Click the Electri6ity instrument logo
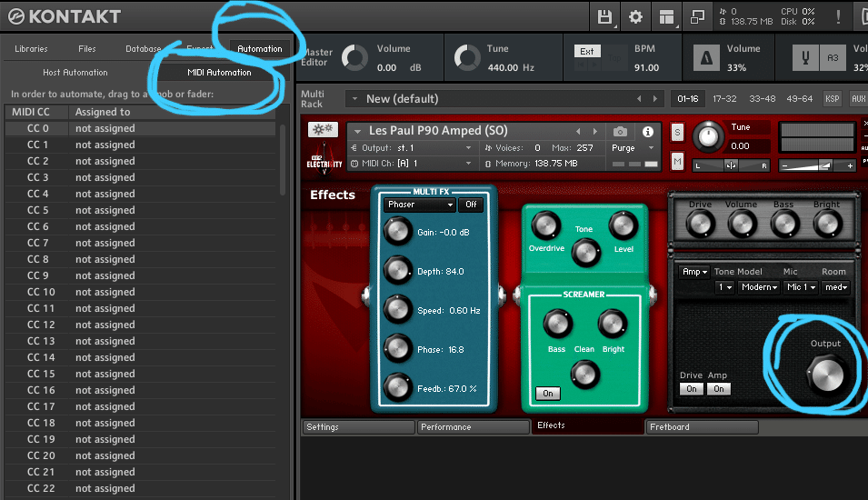 click(x=324, y=159)
